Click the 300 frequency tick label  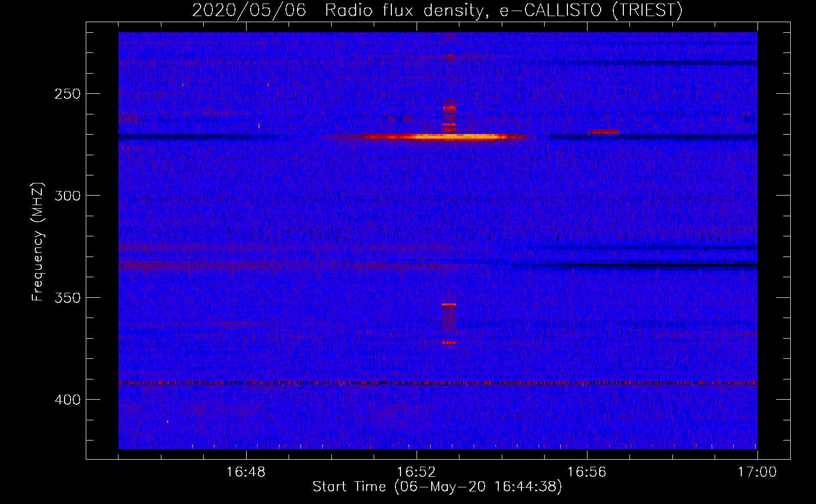click(x=68, y=196)
